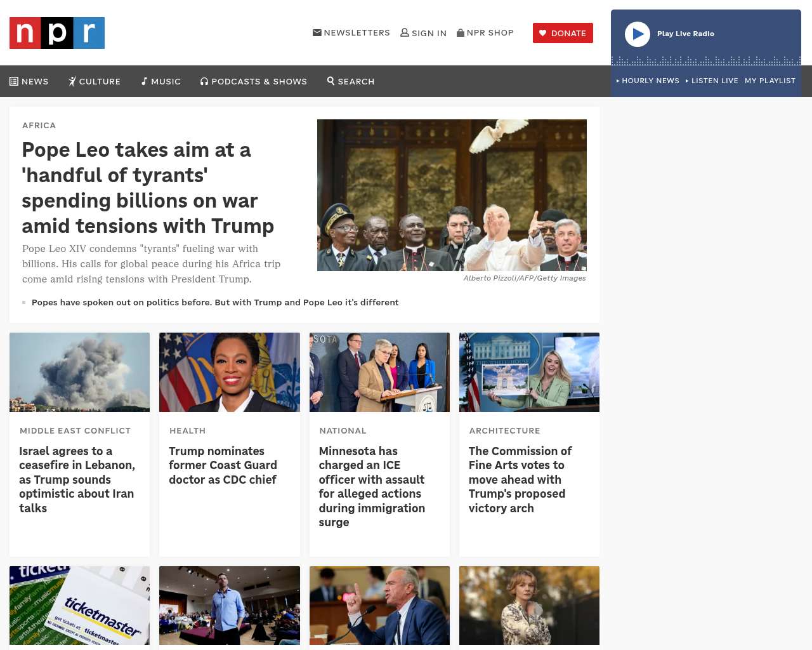Open My Playlist
This screenshot has width=812, height=650.
(x=770, y=81)
